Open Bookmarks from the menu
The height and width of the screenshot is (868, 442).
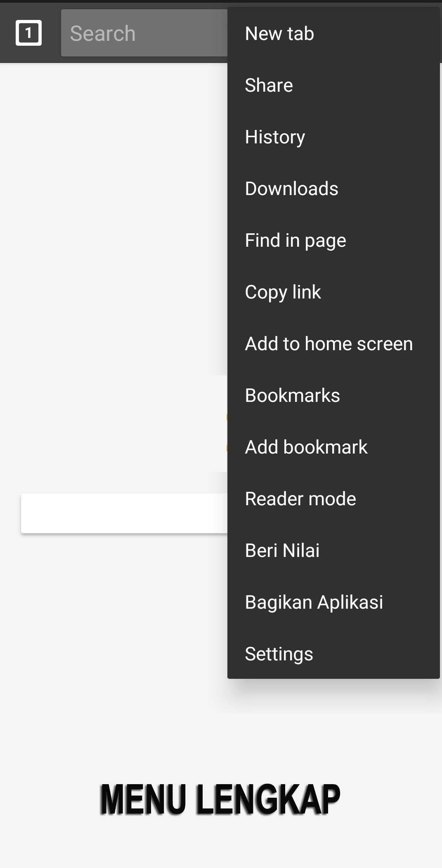point(333,395)
